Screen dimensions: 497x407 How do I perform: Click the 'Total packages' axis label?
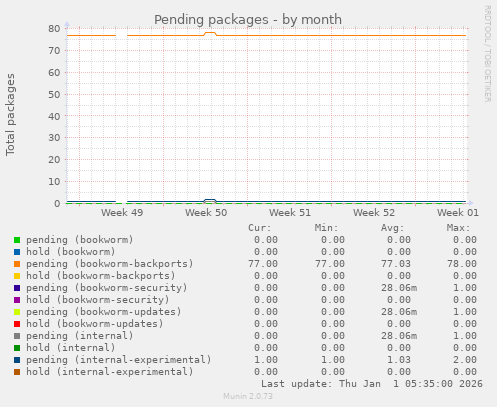tap(10, 115)
